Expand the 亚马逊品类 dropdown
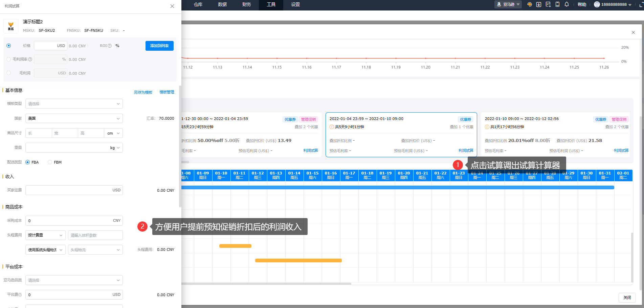 (x=74, y=280)
